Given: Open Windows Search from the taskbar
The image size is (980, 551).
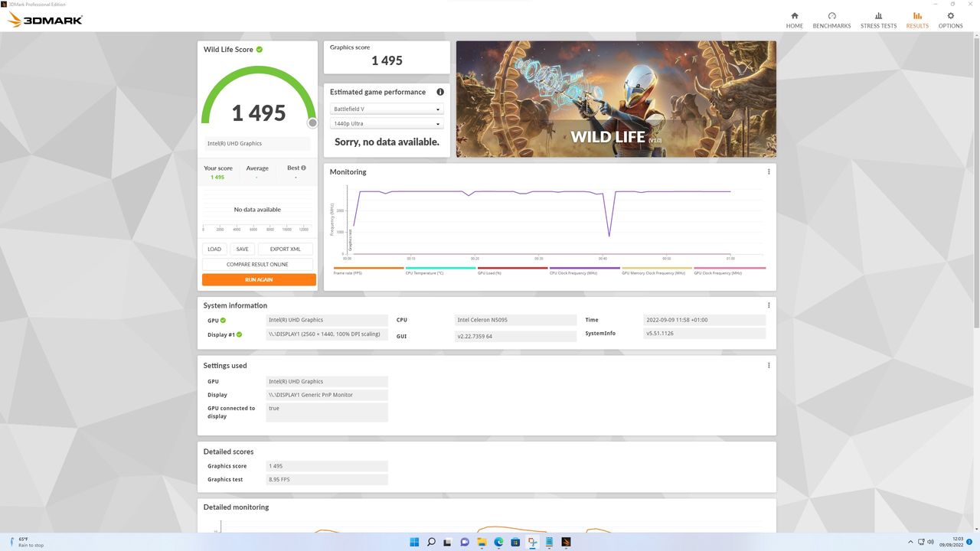Looking at the screenshot, I should 431,542.
